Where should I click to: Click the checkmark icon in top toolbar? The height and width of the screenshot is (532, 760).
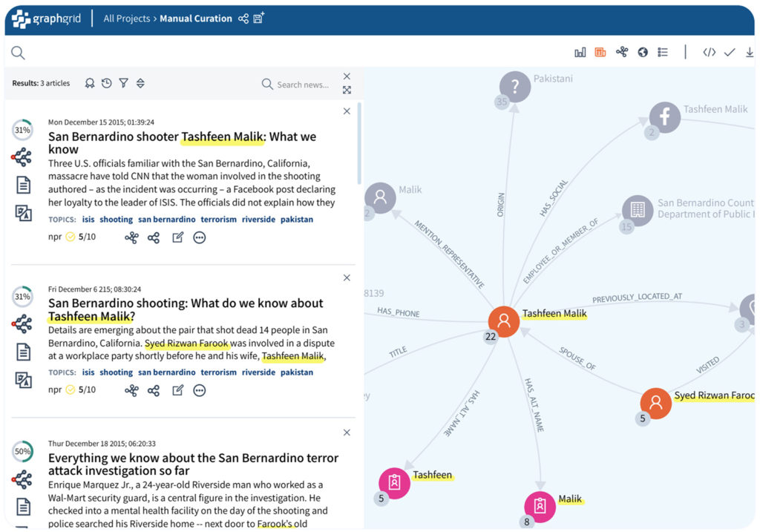point(730,52)
